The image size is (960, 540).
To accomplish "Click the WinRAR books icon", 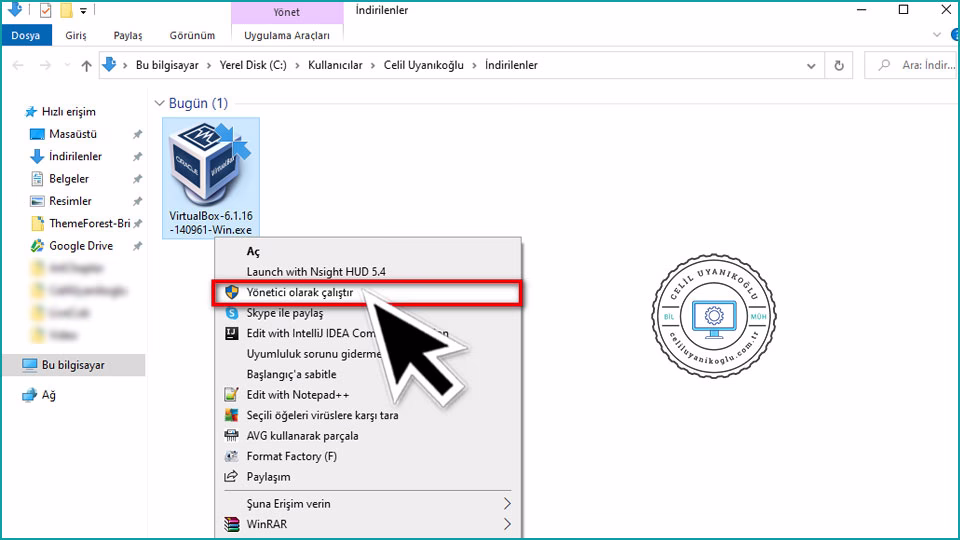I will point(231,524).
